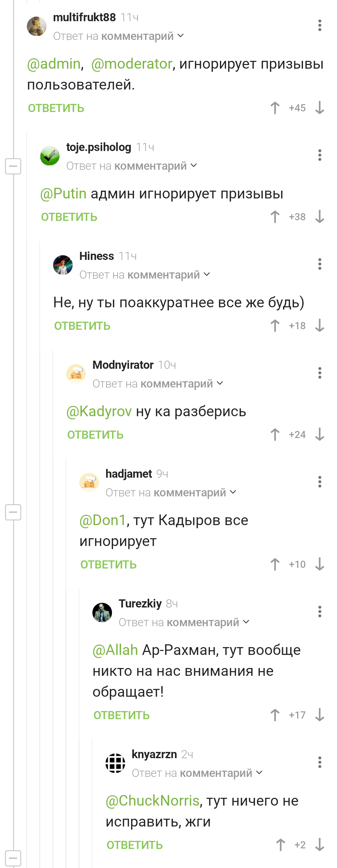
Task: Collapse thread using minus box near toje.psiholog
Action: [x=13, y=166]
